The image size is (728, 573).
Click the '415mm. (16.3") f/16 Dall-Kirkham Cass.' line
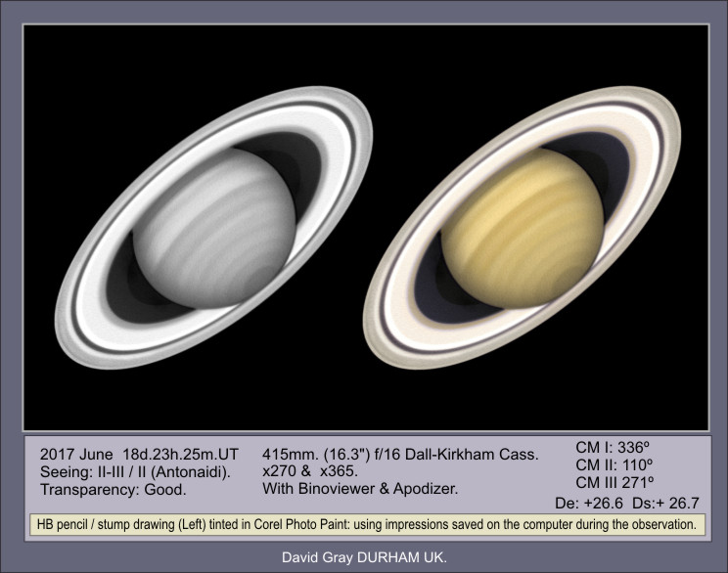[x=400, y=454]
